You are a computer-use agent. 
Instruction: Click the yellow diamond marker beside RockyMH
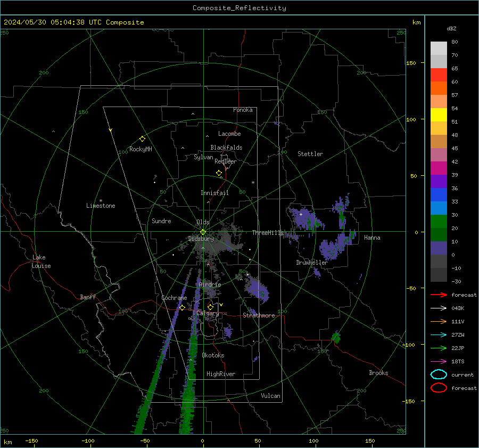pyautogui.click(x=142, y=139)
